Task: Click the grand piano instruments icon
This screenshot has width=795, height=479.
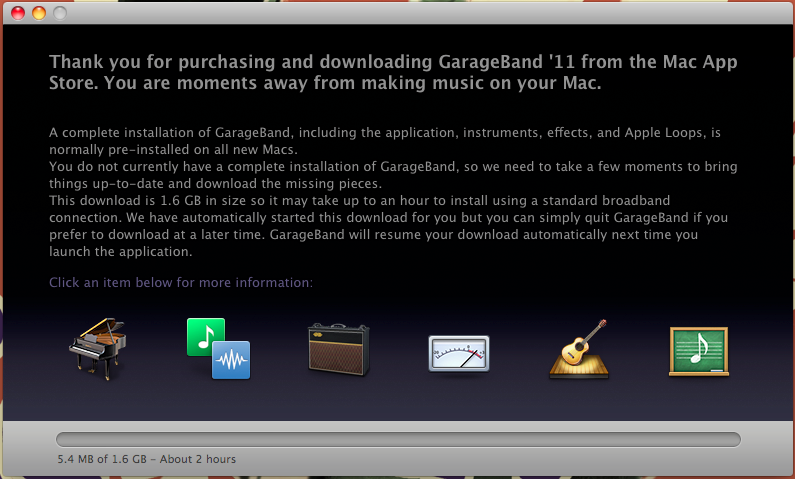Action: click(97, 349)
